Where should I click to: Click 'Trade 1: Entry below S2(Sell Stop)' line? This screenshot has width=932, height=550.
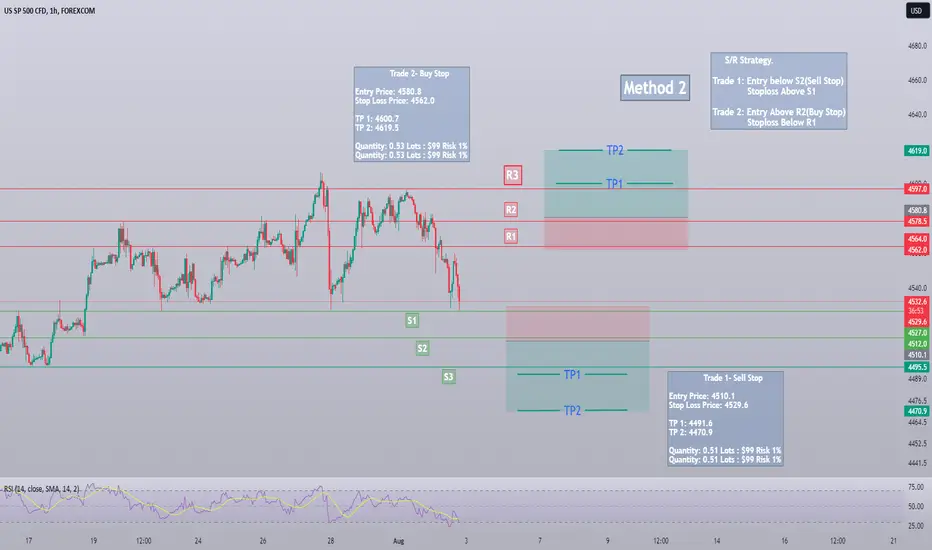778,81
